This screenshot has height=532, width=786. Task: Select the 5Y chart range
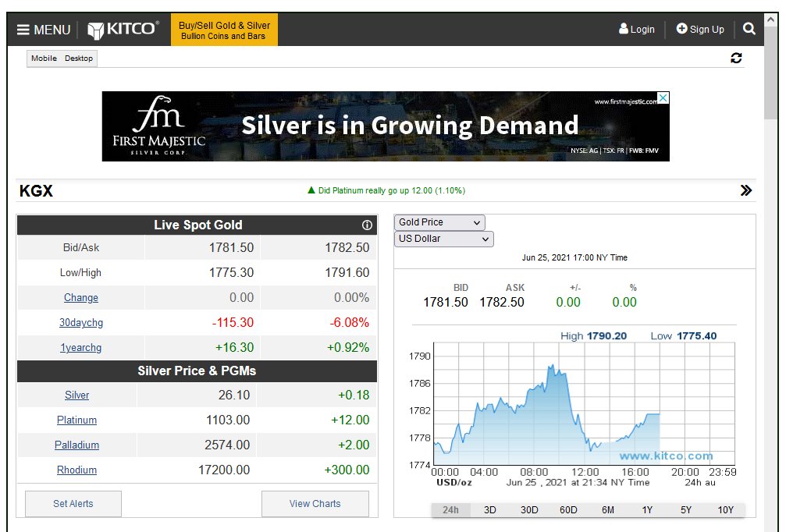tap(686, 510)
